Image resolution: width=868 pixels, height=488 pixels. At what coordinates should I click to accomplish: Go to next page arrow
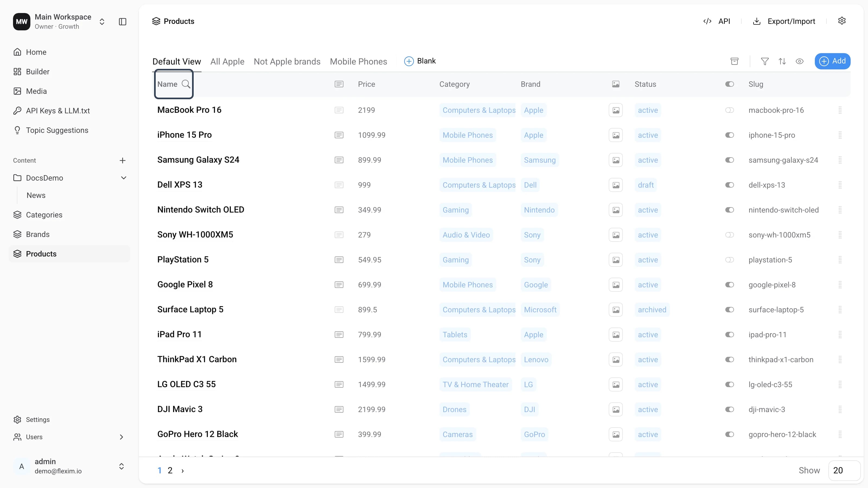(183, 470)
